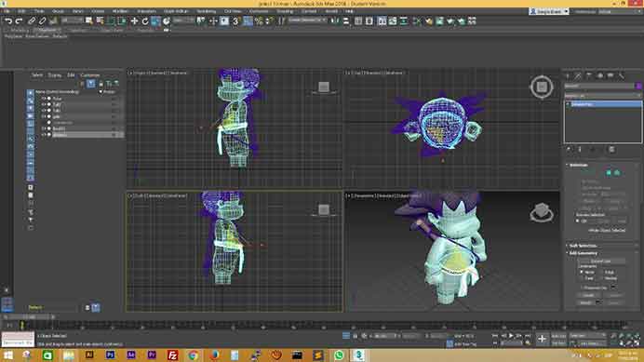Collapse the Selection rollout
The height and width of the screenshot is (362, 644).
578,166
